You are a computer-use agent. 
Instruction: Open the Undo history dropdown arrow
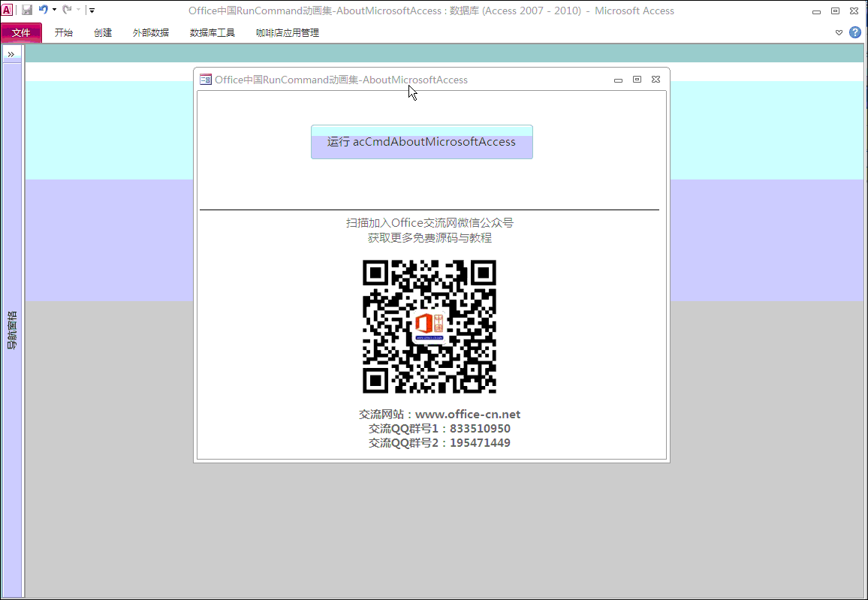coord(54,10)
